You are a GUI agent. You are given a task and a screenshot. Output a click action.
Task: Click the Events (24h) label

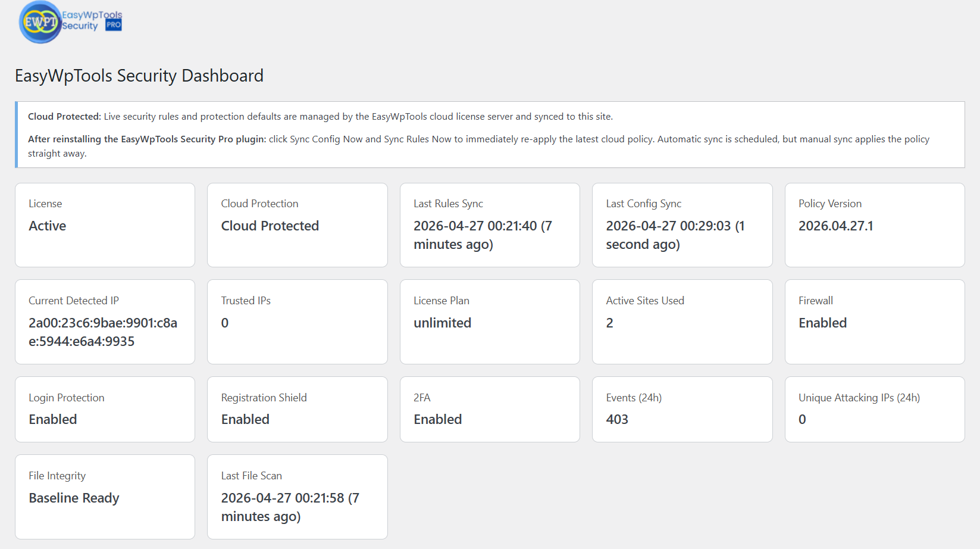click(634, 398)
